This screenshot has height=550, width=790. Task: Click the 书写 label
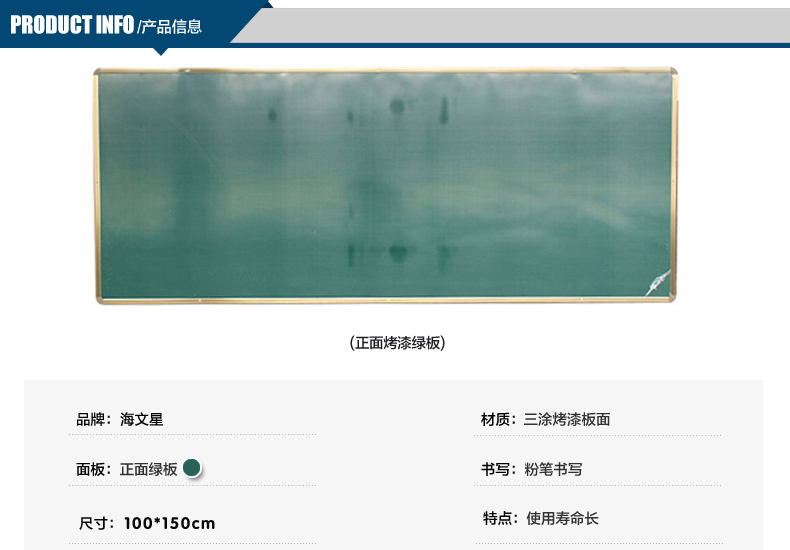point(500,468)
